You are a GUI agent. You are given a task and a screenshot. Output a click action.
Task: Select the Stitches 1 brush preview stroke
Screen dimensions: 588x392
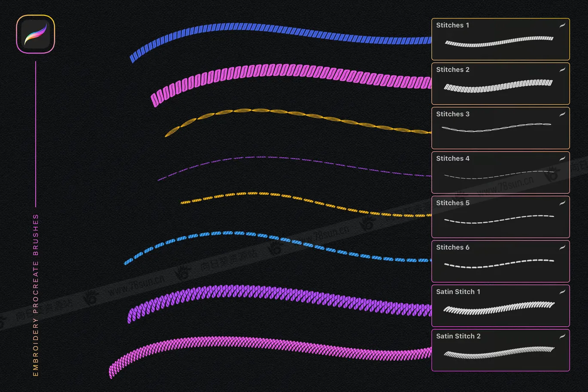499,42
